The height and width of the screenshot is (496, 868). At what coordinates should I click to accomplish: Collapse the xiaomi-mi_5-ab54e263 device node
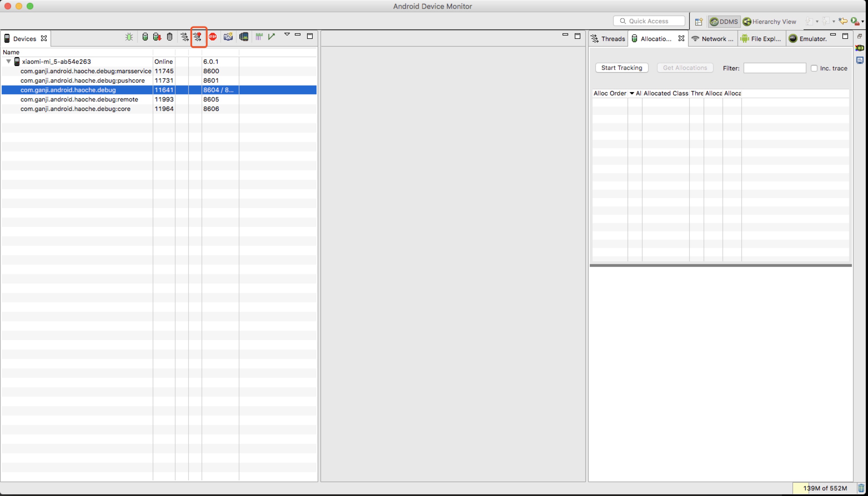click(9, 61)
